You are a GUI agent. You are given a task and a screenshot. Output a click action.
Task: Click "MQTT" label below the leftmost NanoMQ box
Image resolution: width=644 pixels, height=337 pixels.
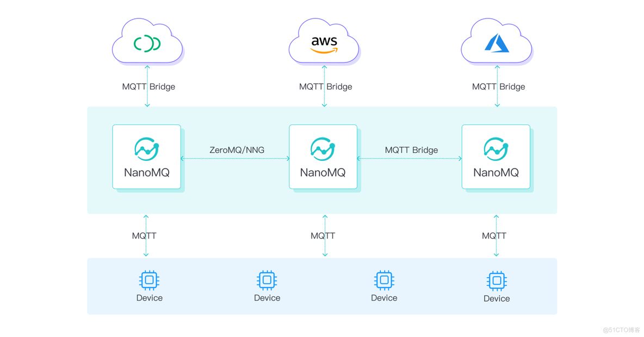pyautogui.click(x=144, y=235)
